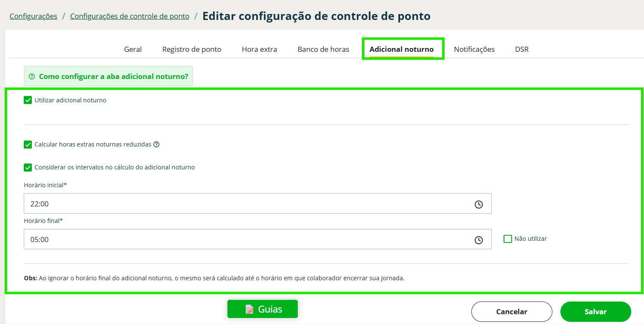Viewport: 644px width, 324px height.
Task: Open the Notificações tab
Action: tap(474, 49)
